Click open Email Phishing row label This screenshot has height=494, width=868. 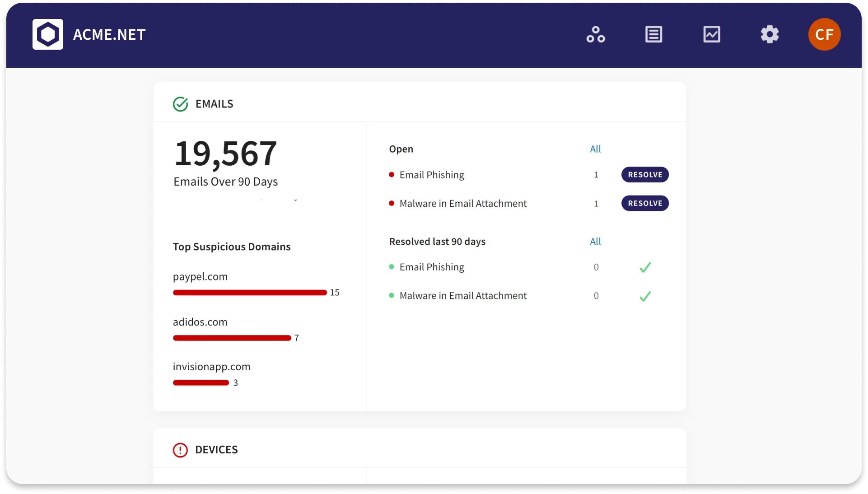[x=432, y=175]
